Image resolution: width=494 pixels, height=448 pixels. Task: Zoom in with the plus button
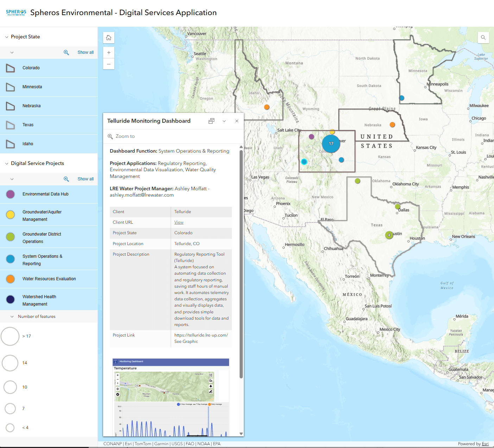[109, 52]
